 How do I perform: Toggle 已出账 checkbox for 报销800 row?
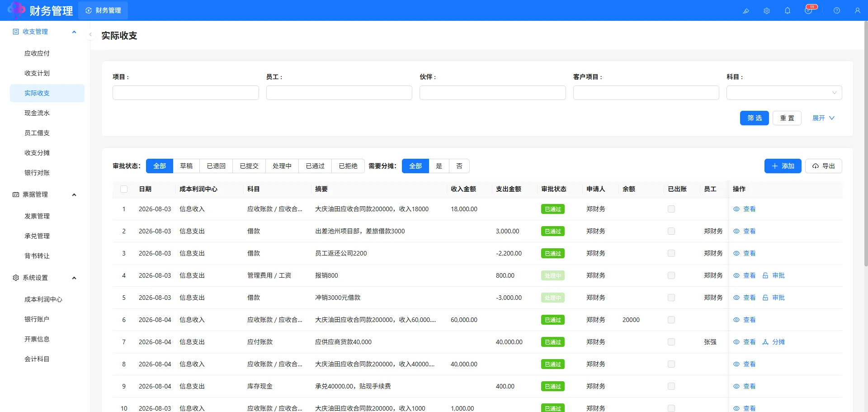tap(671, 275)
